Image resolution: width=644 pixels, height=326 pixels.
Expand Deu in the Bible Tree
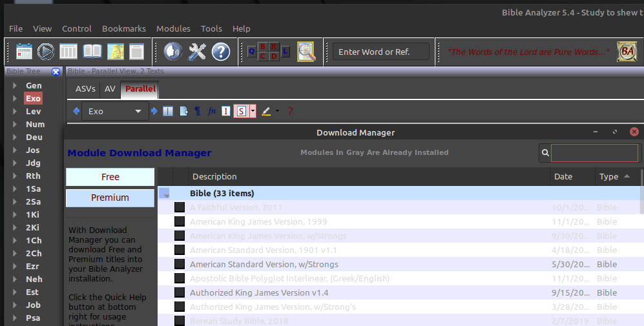(15, 137)
